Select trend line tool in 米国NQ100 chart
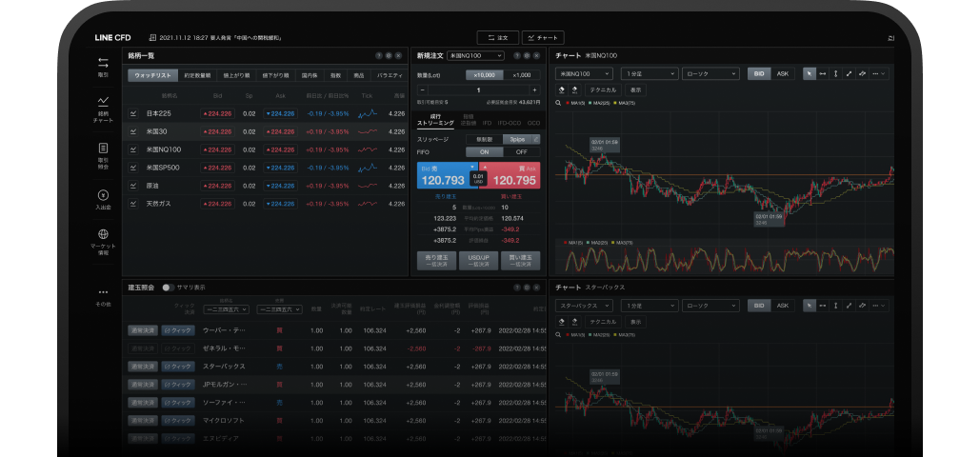The image size is (980, 457). click(849, 73)
